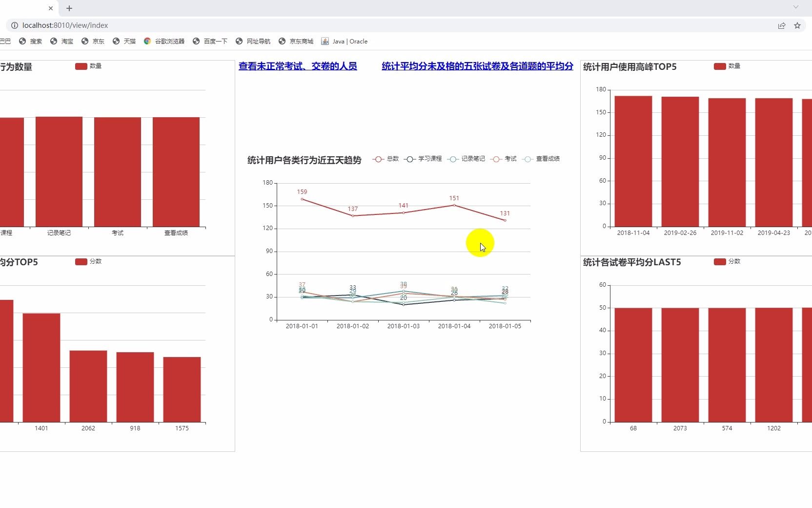Toggle 学习课程 series in trend chart legend

423,159
